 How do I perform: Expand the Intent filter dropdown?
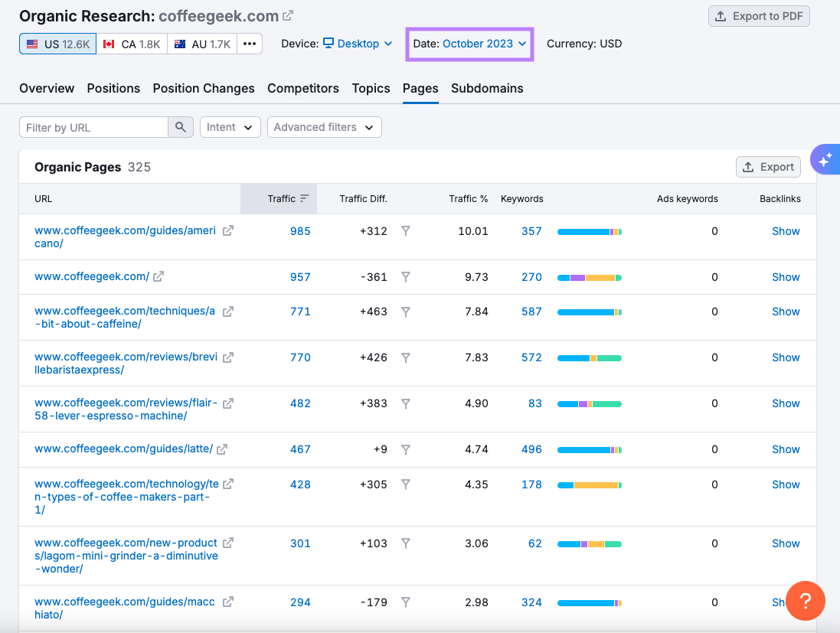tap(230, 126)
